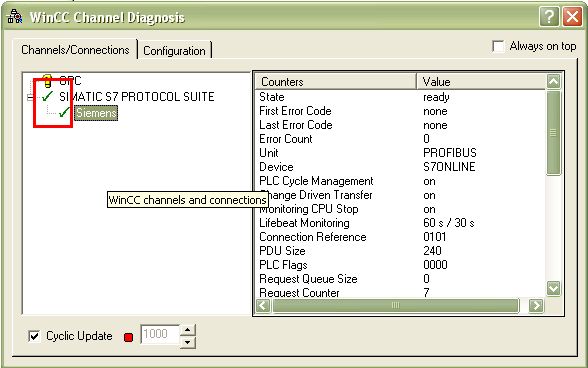Click the help question mark button
The width and height of the screenshot is (588, 368).
[x=549, y=17]
